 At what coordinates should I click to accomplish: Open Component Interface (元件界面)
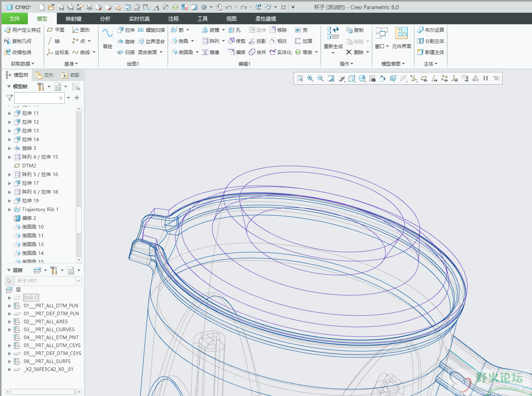(x=401, y=38)
